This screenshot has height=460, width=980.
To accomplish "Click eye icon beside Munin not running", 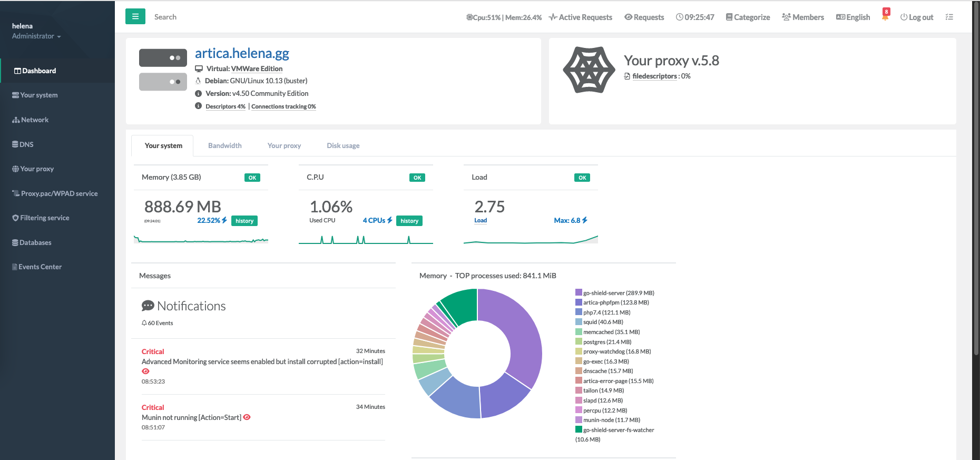I will pyautogui.click(x=247, y=417).
